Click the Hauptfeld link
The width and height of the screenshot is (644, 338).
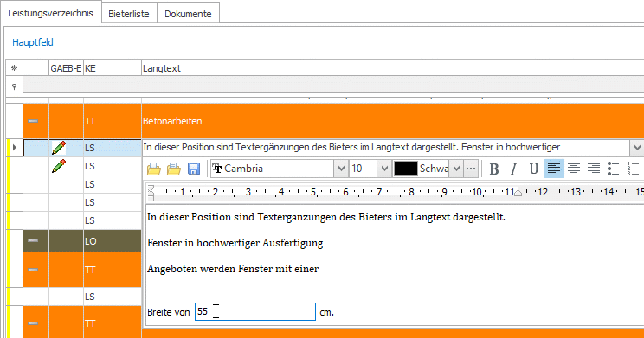point(33,42)
